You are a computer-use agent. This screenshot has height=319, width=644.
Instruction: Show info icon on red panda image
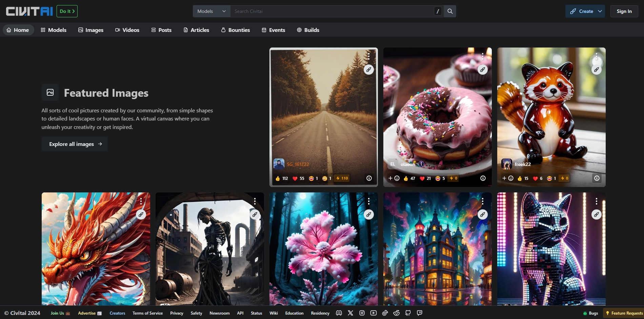(x=597, y=178)
